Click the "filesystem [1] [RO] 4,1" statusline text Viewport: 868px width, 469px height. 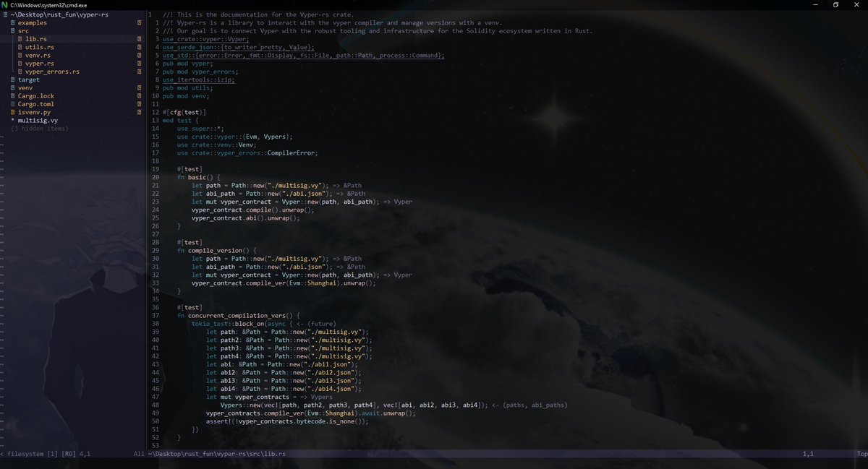coord(48,454)
